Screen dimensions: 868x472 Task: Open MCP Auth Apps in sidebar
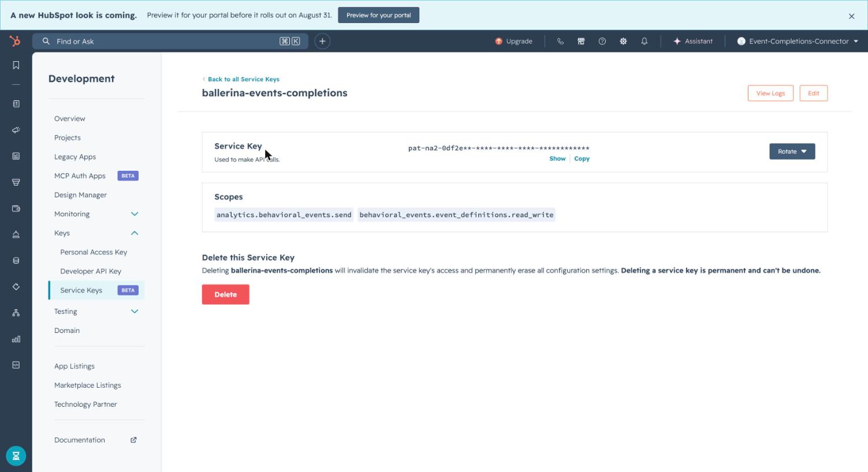(80, 175)
